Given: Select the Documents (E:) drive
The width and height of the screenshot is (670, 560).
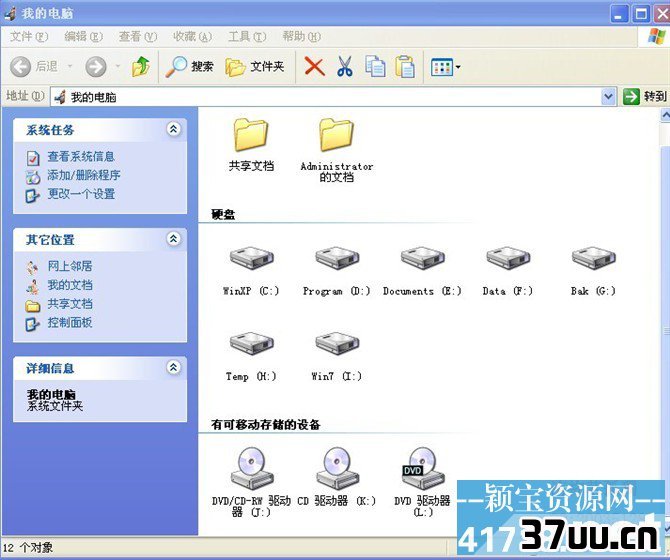Looking at the screenshot, I should 422,271.
